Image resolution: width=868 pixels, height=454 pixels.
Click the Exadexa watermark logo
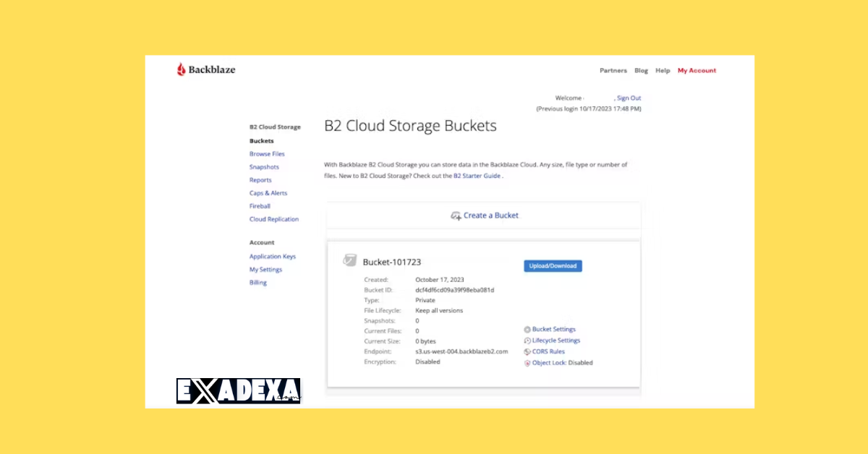(238, 390)
